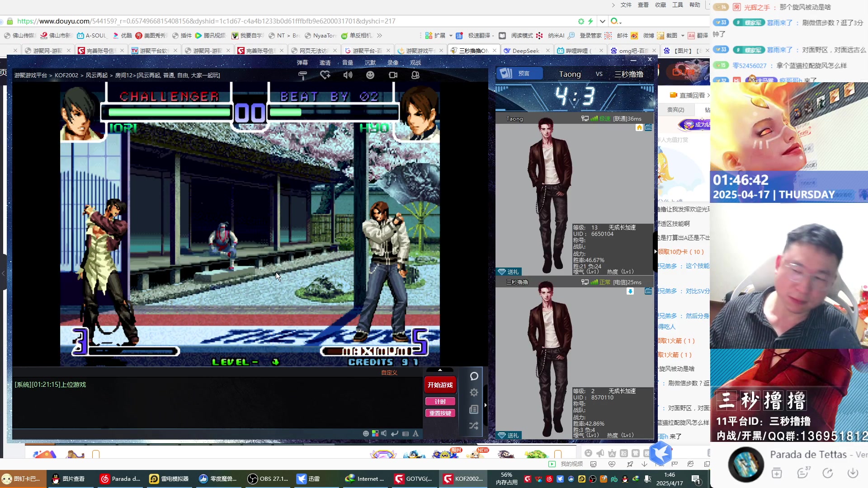
Task: Click the list lines icon in chat toolbar
Action: 406,433
